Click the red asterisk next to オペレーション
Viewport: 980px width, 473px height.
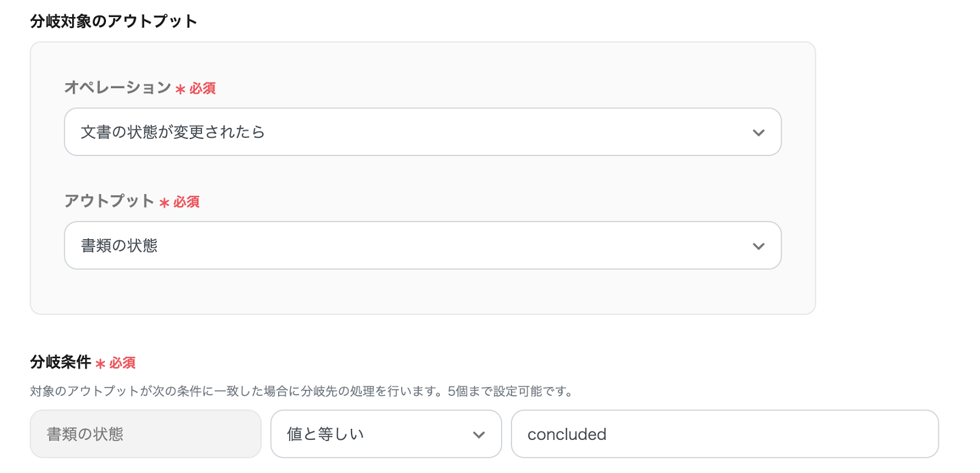tap(180, 89)
